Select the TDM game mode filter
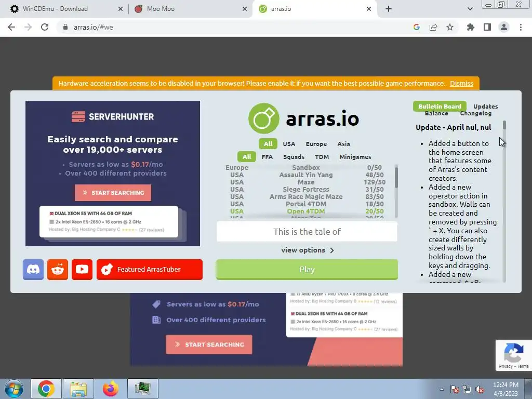 [322, 157]
